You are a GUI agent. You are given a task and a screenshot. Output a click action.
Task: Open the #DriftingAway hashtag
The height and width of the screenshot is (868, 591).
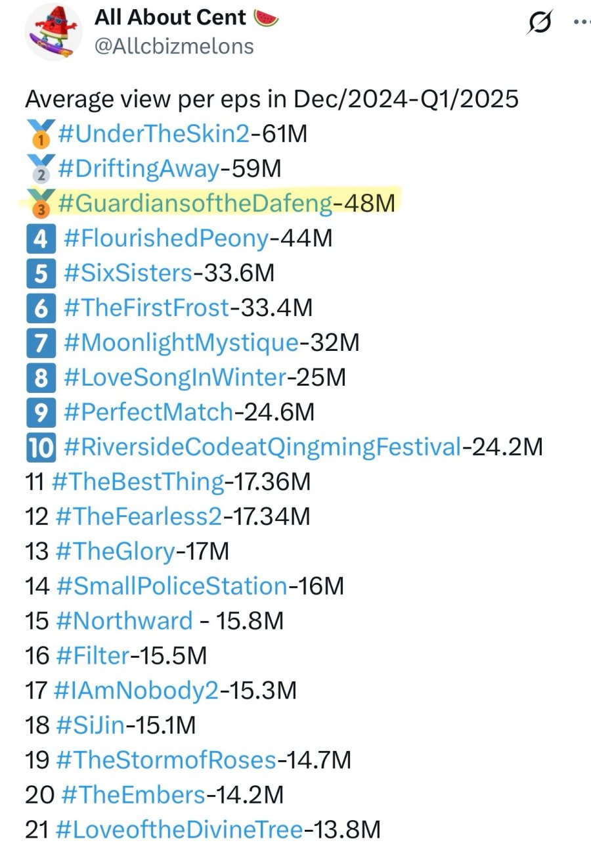tap(139, 169)
